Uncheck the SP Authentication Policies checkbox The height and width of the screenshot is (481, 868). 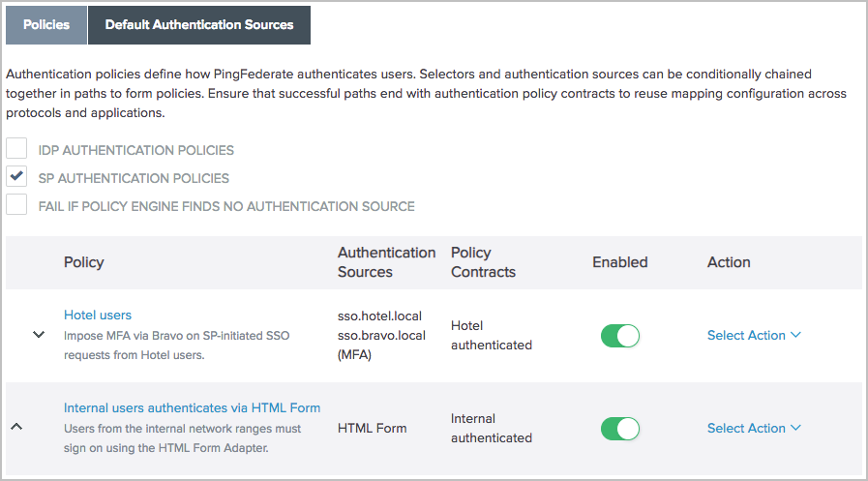tap(16, 177)
